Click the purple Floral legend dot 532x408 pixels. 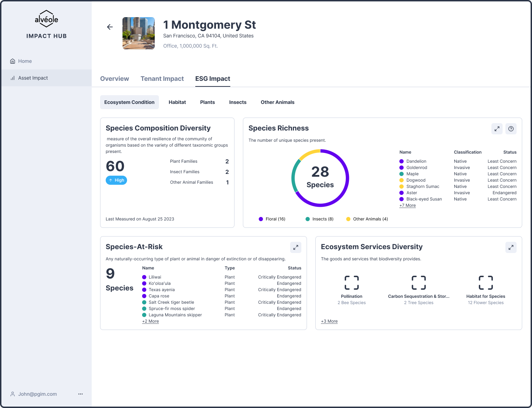pos(261,219)
